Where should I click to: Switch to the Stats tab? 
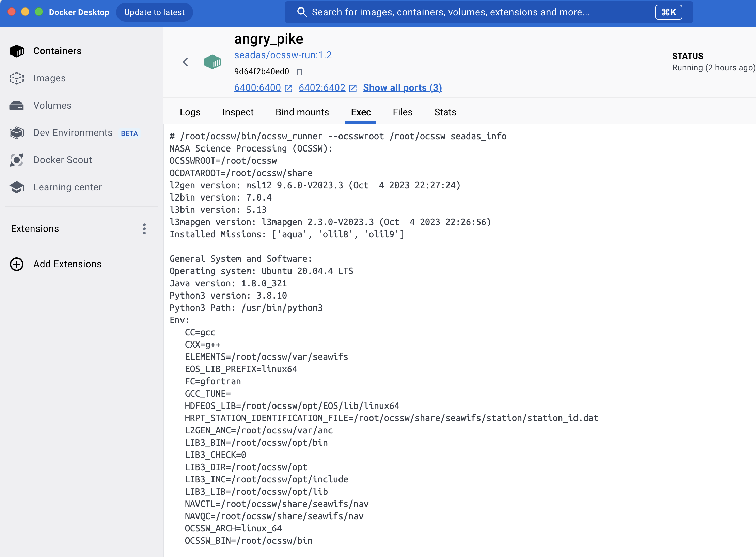pyautogui.click(x=445, y=112)
